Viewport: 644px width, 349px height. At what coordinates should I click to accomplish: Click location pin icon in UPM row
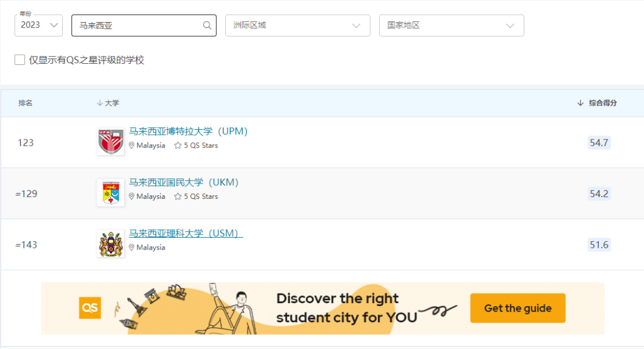point(131,145)
